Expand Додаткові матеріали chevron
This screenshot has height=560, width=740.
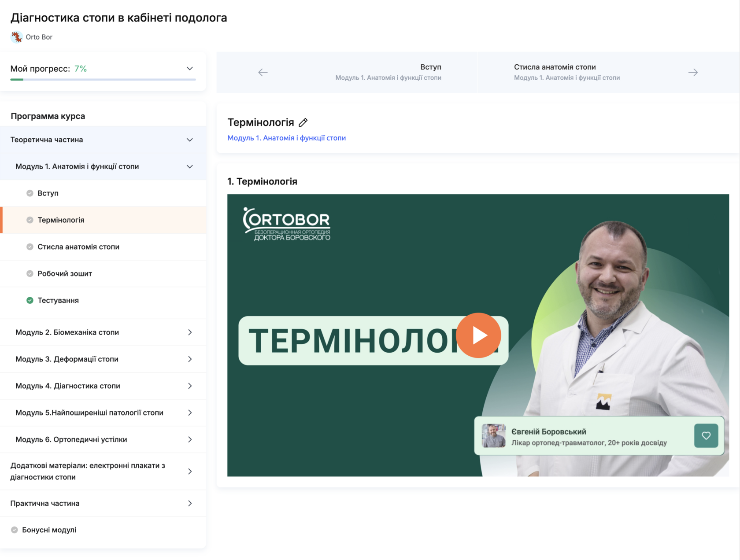point(190,472)
